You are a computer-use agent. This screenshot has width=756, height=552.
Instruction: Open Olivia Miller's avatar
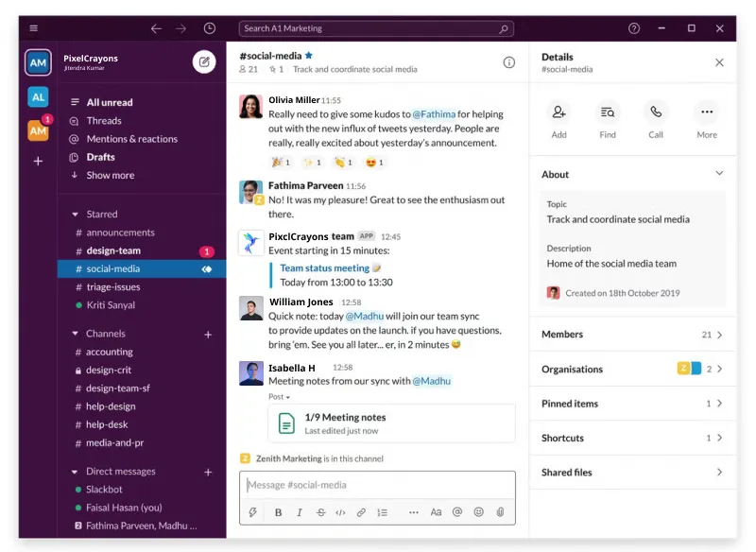point(251,107)
